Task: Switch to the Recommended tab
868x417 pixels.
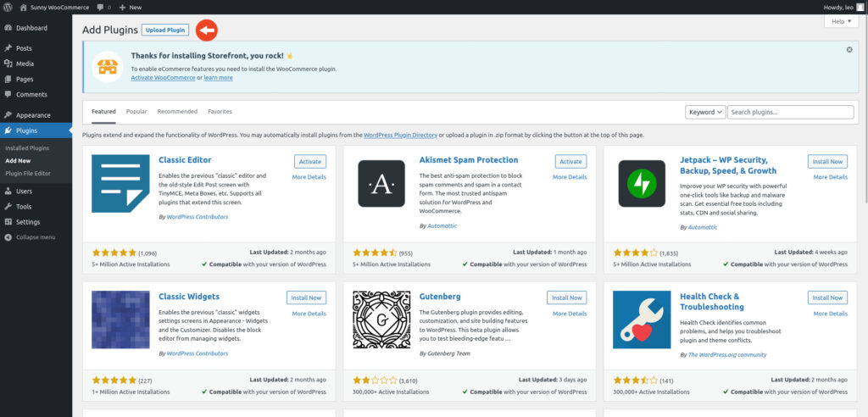Action: point(177,111)
